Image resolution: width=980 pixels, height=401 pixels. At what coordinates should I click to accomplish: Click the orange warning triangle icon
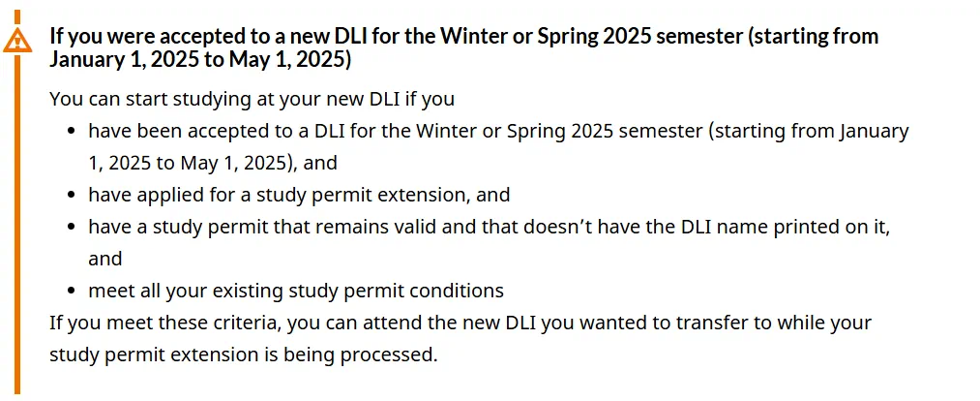16,42
